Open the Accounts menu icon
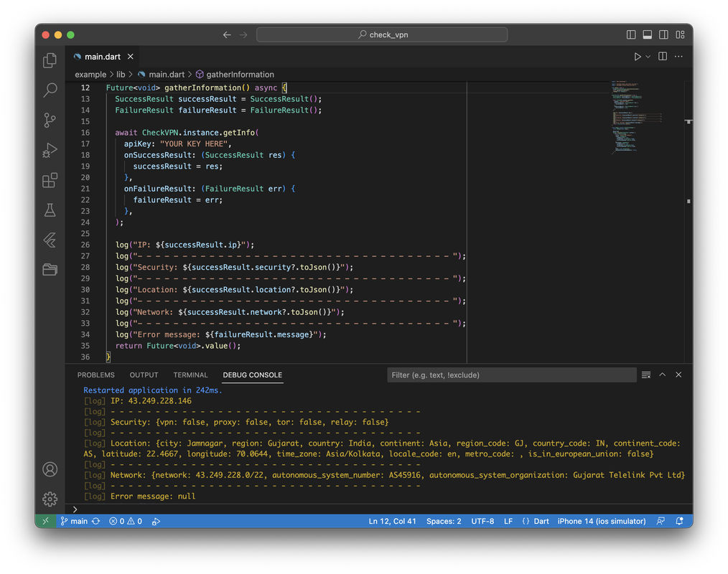This screenshot has height=574, width=728. (50, 469)
